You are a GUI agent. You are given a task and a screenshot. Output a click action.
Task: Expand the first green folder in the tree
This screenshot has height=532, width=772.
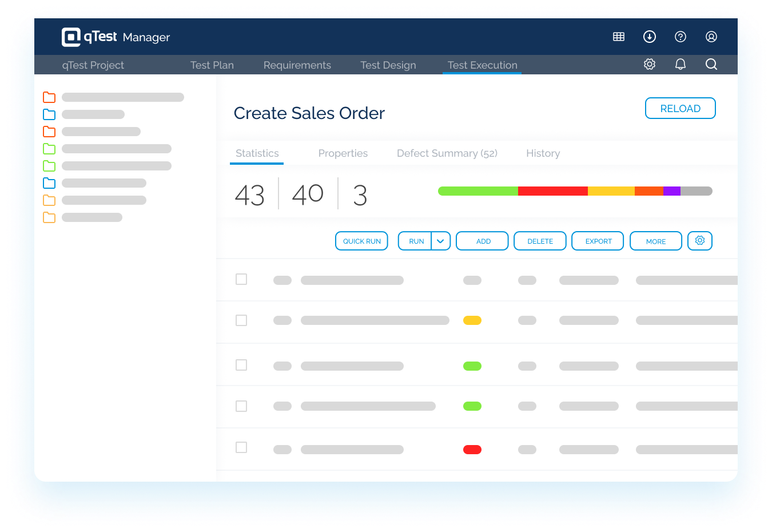(49, 149)
